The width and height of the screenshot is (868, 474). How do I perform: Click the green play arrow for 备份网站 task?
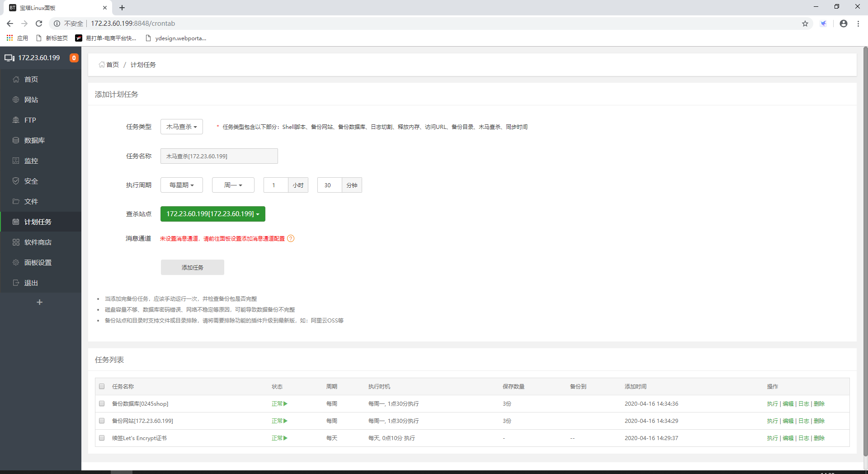click(x=286, y=421)
